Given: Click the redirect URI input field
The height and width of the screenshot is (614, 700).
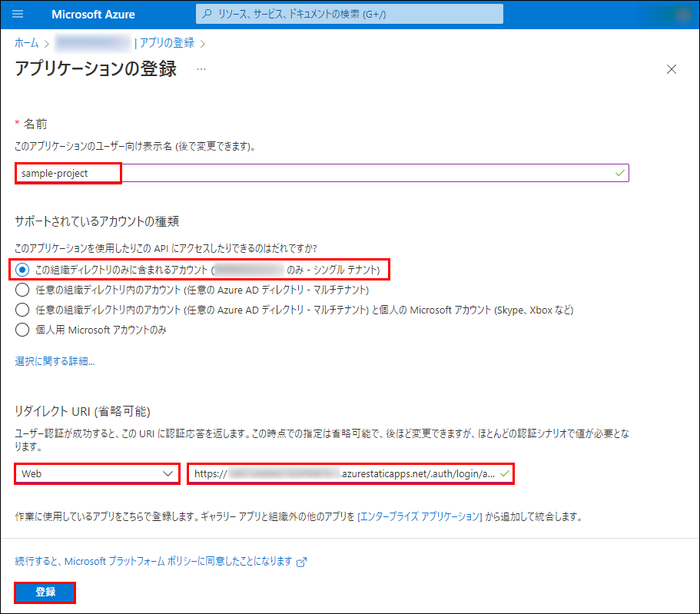Looking at the screenshot, I should click(x=350, y=474).
